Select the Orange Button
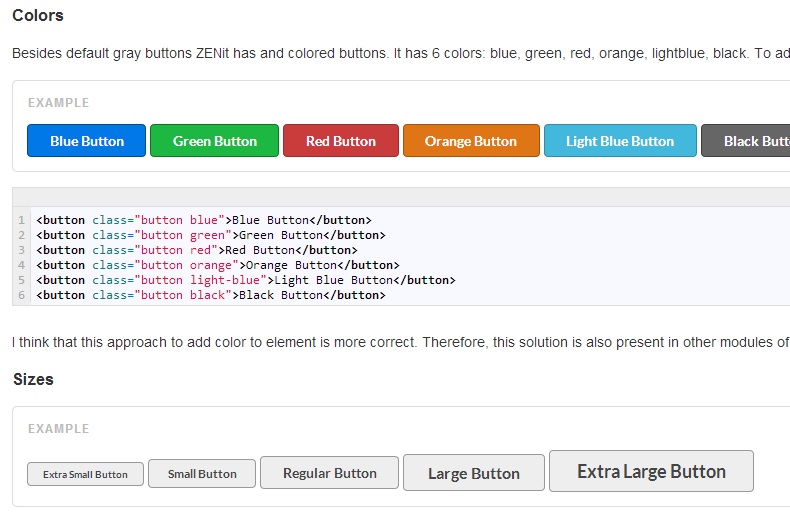 coord(470,141)
